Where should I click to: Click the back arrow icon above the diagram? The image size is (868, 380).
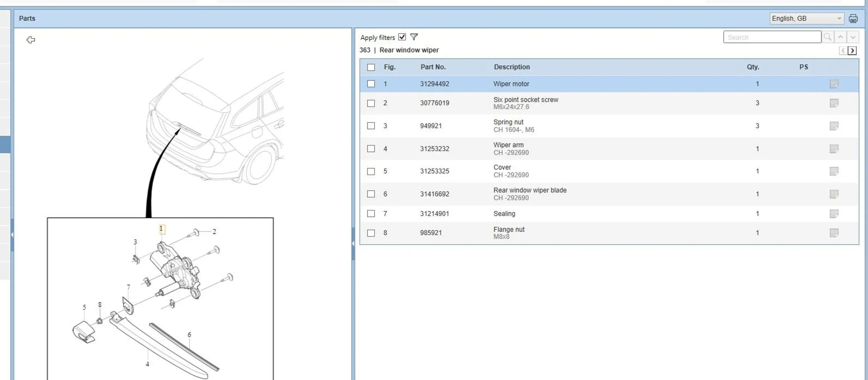pos(31,40)
